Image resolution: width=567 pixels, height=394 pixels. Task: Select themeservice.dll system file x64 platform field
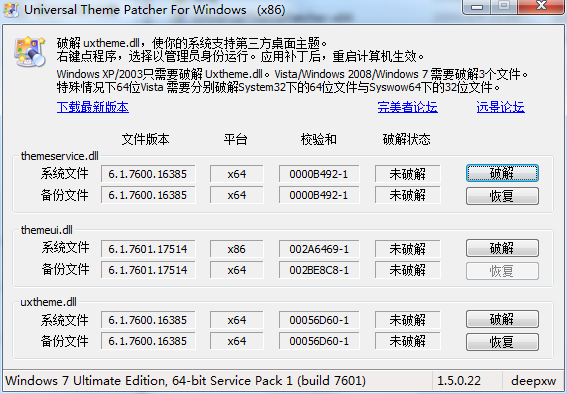(236, 174)
